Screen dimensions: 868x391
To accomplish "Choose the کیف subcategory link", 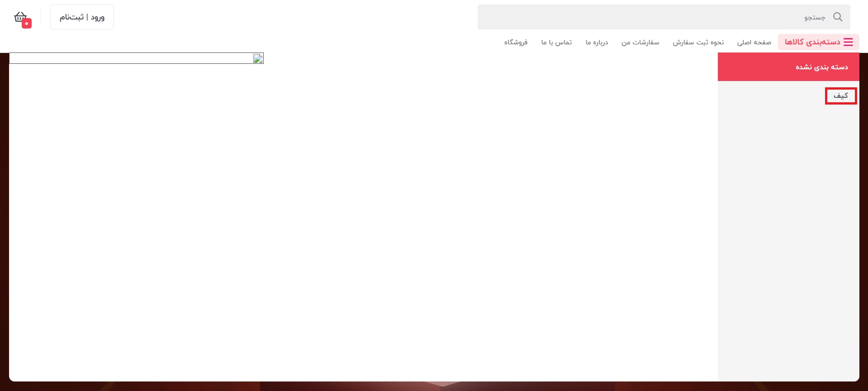I will point(841,95).
